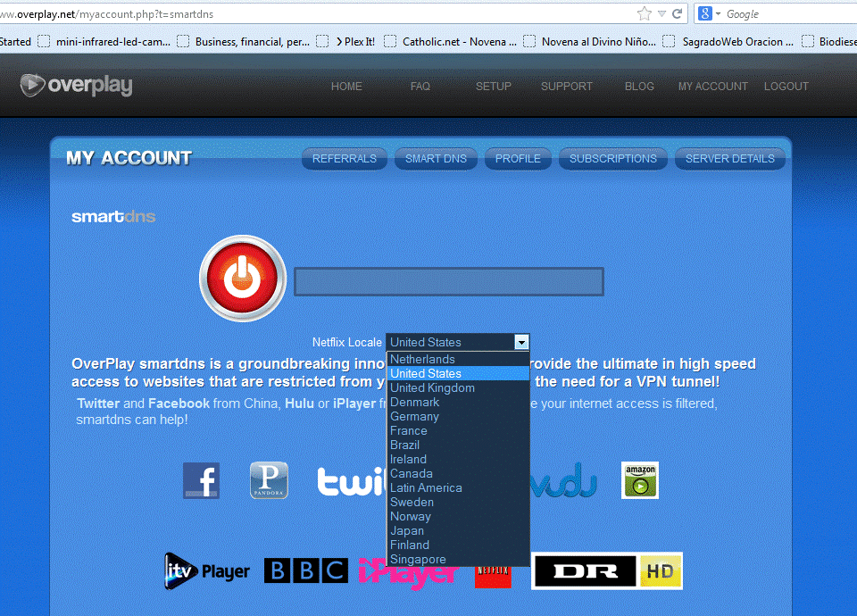Viewport: 857px width, 616px height.
Task: Select Finland from the locale list
Action: (x=458, y=545)
